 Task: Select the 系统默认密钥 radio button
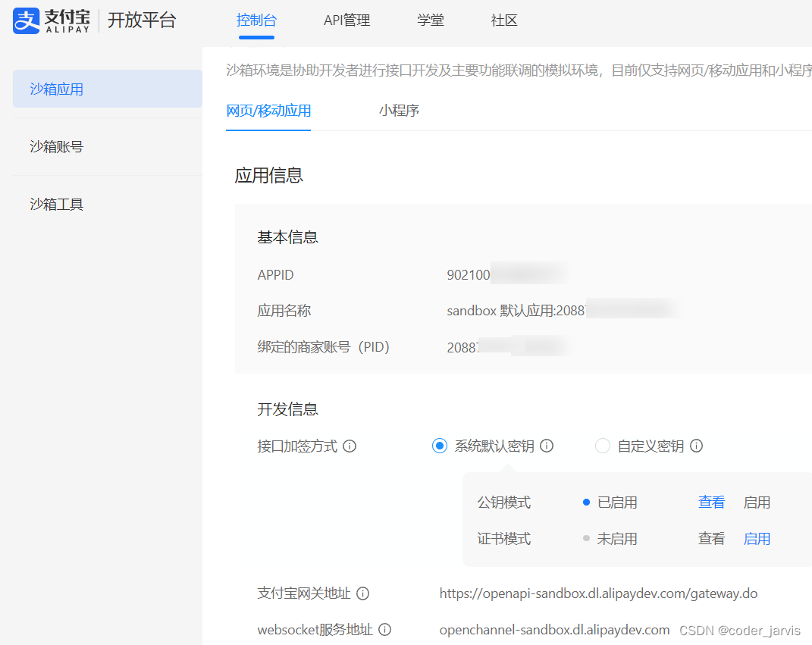pos(440,446)
